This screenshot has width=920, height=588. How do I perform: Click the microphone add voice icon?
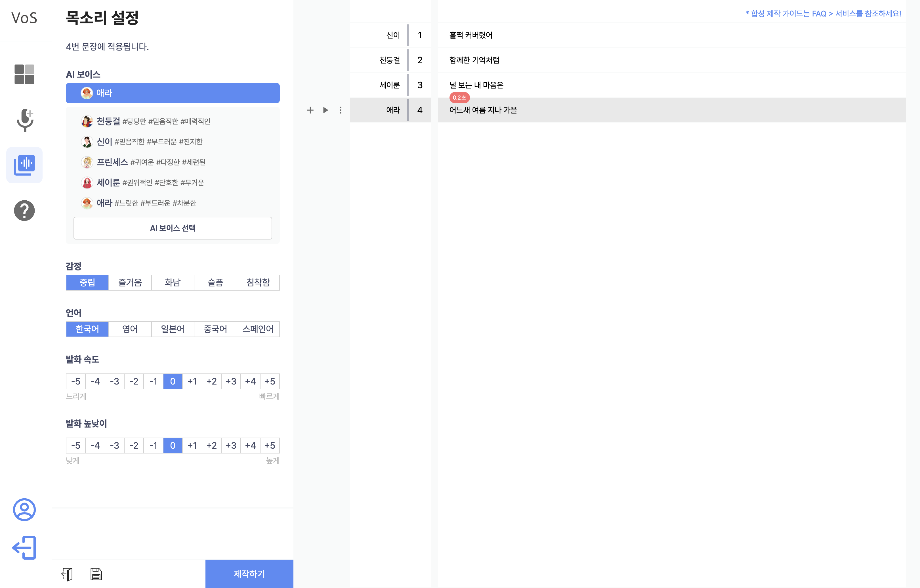25,120
